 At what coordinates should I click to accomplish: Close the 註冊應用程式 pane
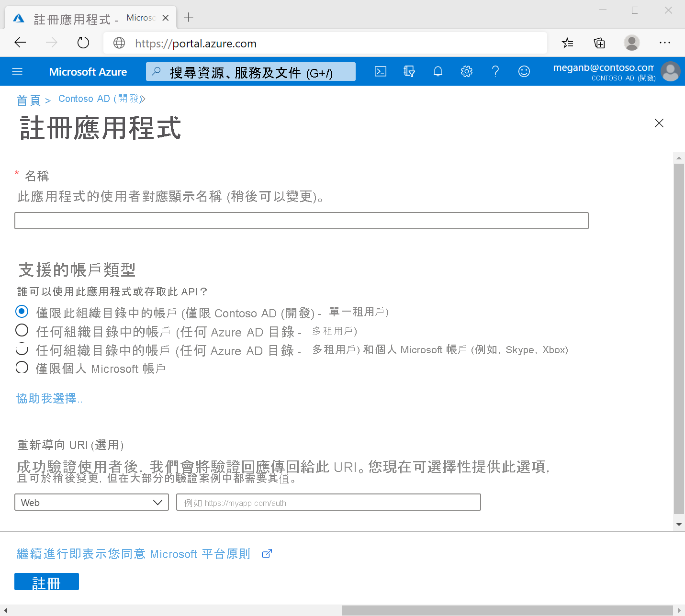click(659, 123)
